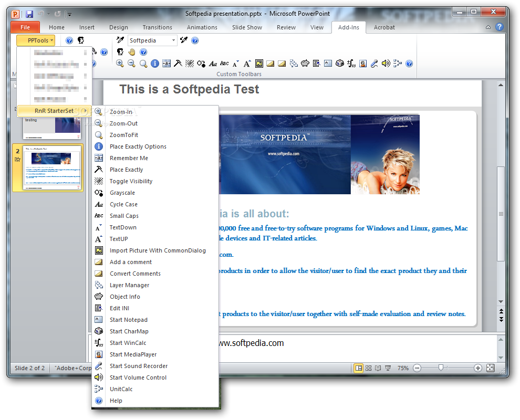This screenshot has height=420, width=520.
Task: Click the hand icon in custom toolbar
Action: coord(132,52)
